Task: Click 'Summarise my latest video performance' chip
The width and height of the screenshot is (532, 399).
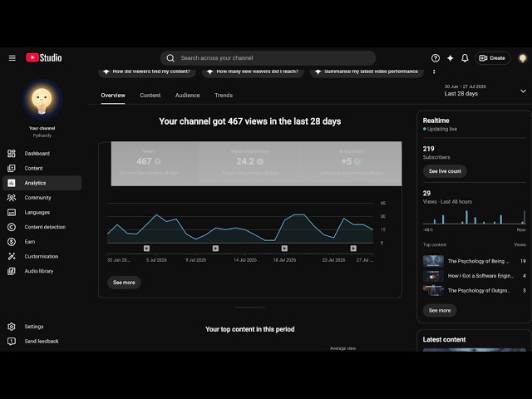Action: [367, 71]
